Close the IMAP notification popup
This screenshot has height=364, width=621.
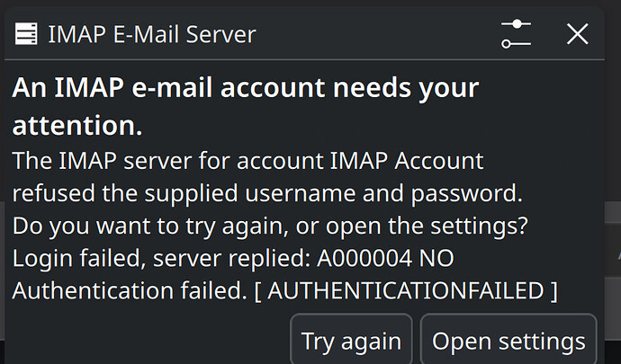(x=577, y=35)
